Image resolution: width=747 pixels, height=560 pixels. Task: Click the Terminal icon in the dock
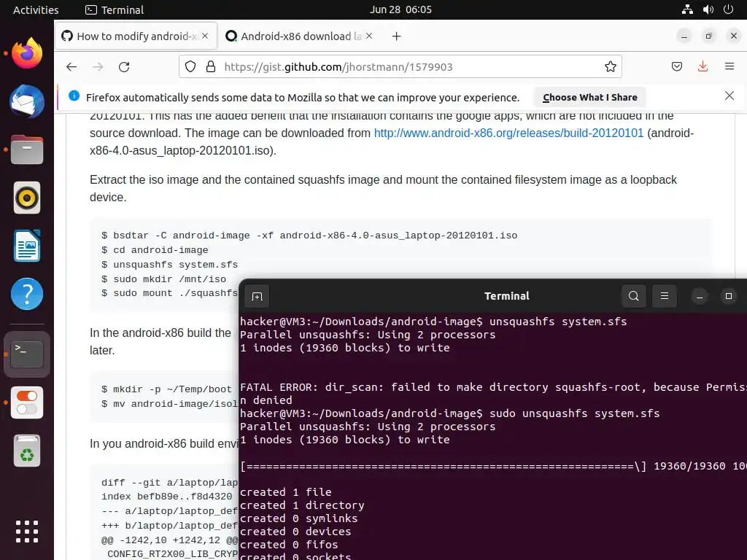[x=27, y=354]
